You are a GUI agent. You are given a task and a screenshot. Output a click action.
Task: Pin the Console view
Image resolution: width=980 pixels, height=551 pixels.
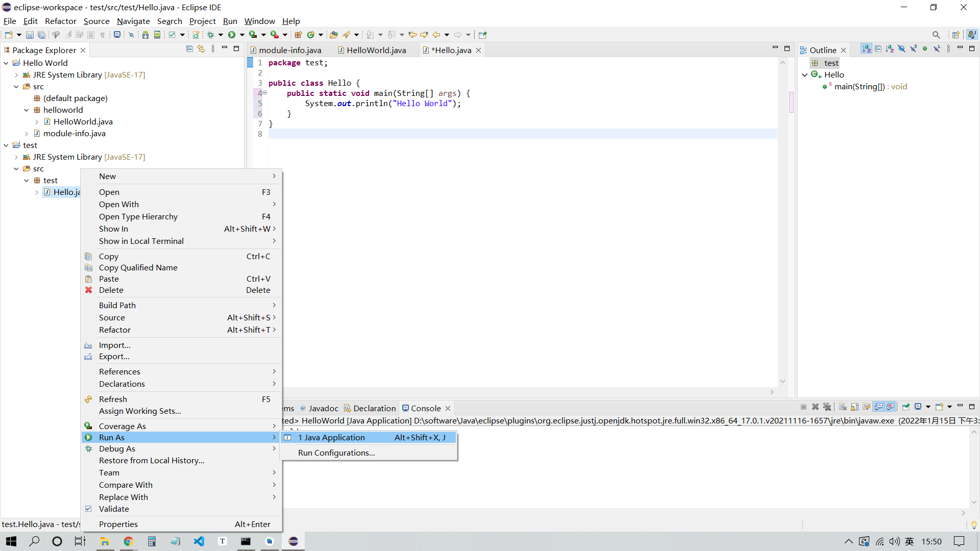(906, 407)
